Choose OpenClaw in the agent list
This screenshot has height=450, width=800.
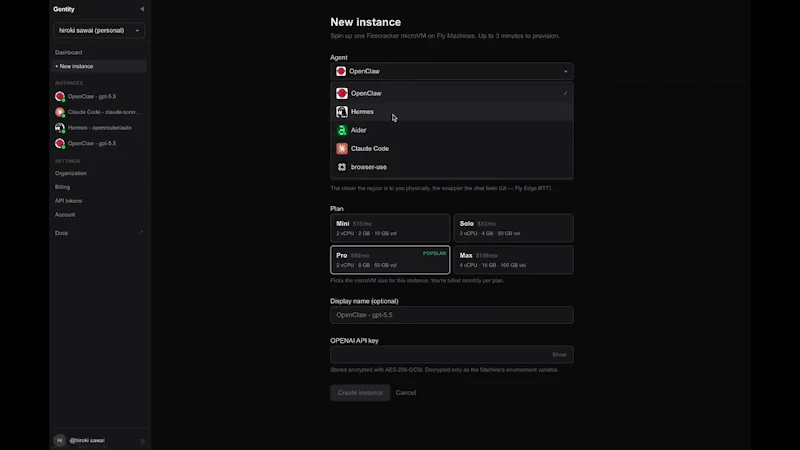click(452, 93)
